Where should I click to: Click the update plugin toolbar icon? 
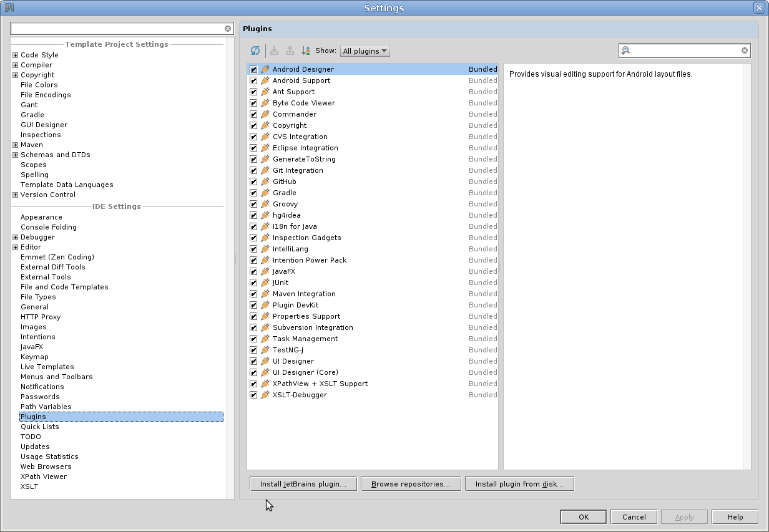(x=290, y=51)
